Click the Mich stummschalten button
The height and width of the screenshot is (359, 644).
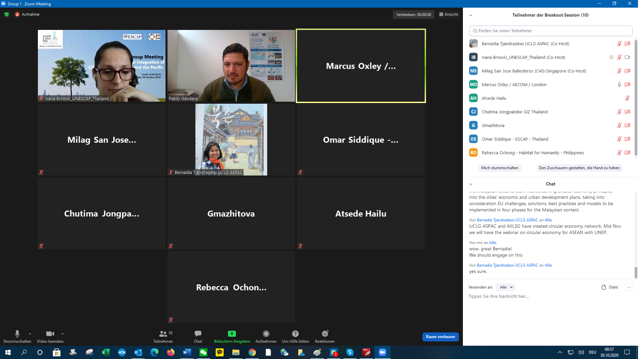(x=499, y=168)
